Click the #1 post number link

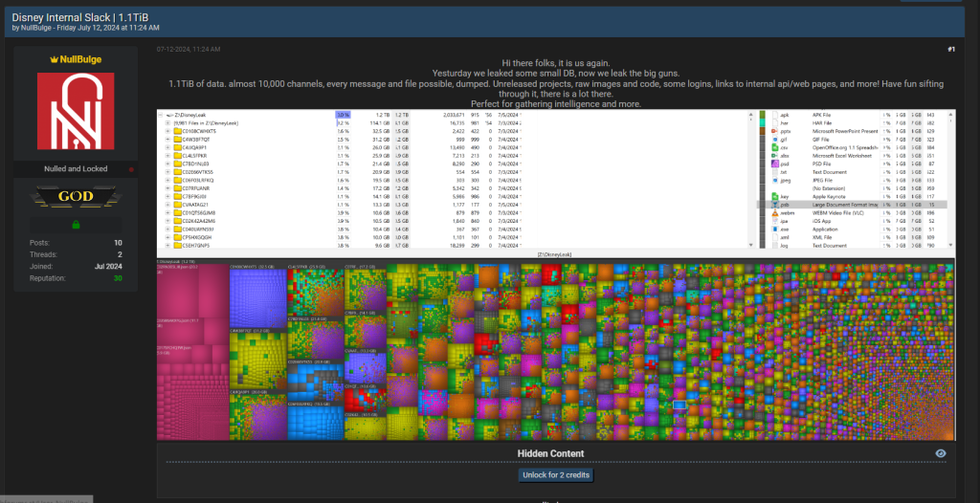950,49
